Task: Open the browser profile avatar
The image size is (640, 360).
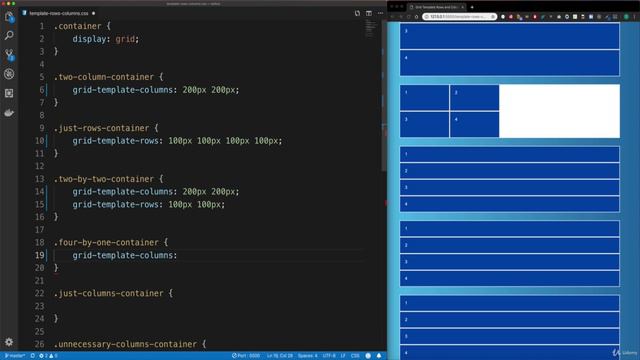Action: (x=626, y=17)
